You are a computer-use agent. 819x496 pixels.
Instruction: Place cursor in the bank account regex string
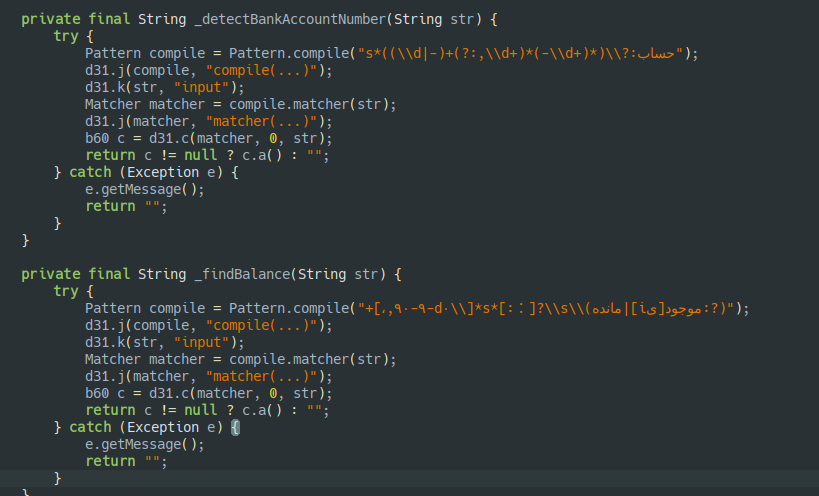click(522, 53)
